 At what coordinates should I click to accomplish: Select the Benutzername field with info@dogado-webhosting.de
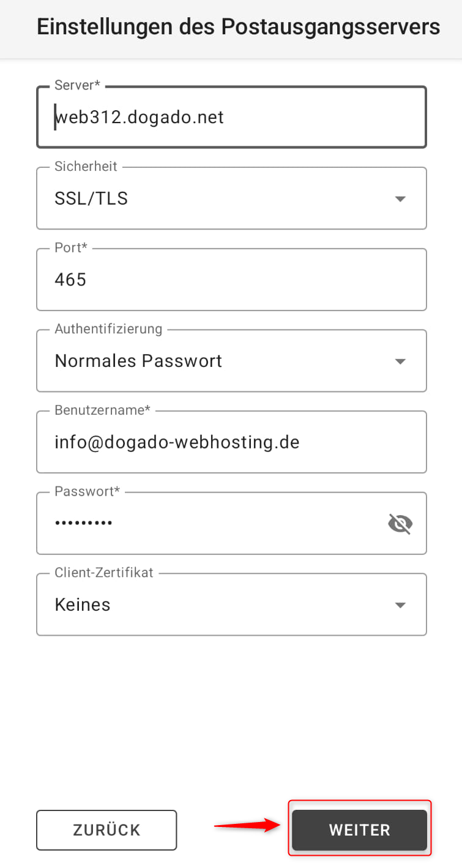(231, 442)
